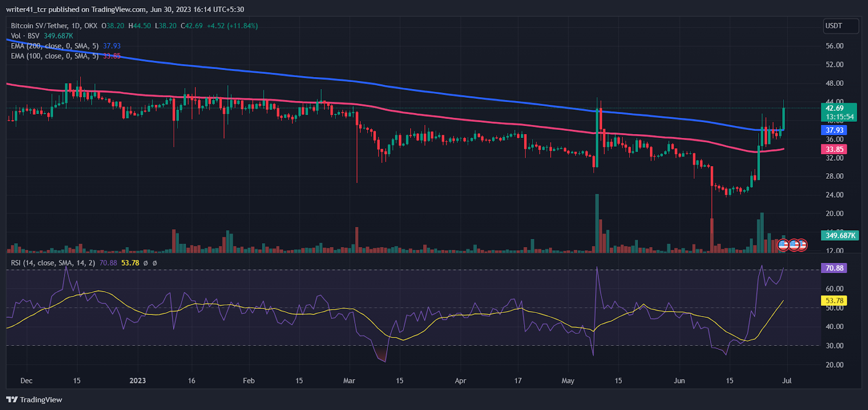Select the RSI indicator legend label

[x=53, y=263]
